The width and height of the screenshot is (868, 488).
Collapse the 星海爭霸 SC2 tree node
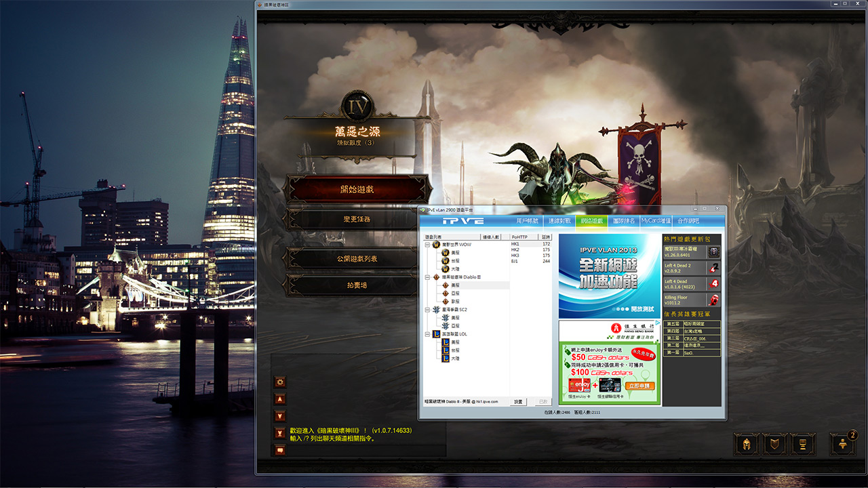pos(427,309)
